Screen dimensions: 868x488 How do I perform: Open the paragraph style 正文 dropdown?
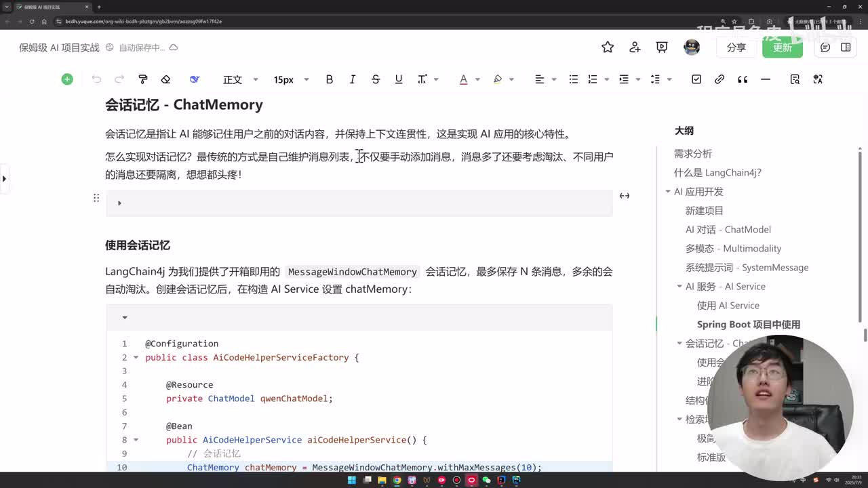point(241,79)
